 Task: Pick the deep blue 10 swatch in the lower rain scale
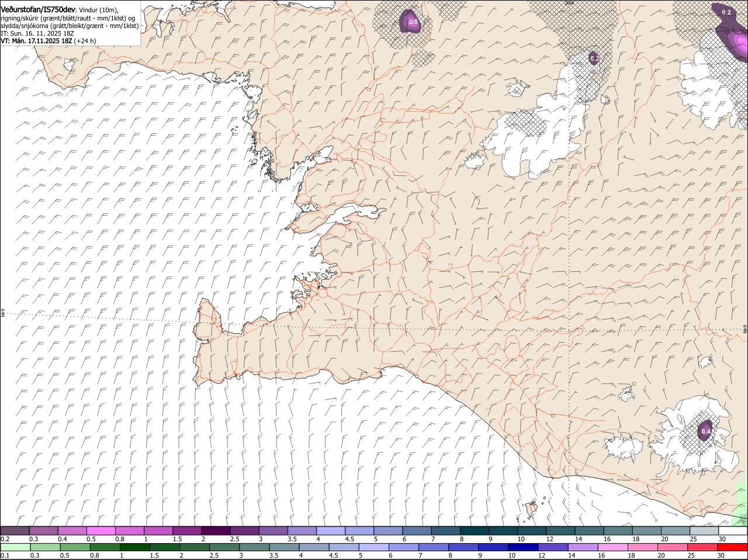[x=523, y=547]
